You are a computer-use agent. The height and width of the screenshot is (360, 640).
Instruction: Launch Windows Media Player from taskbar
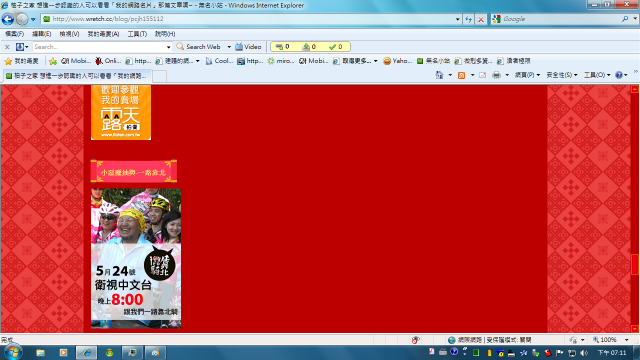(x=63, y=353)
